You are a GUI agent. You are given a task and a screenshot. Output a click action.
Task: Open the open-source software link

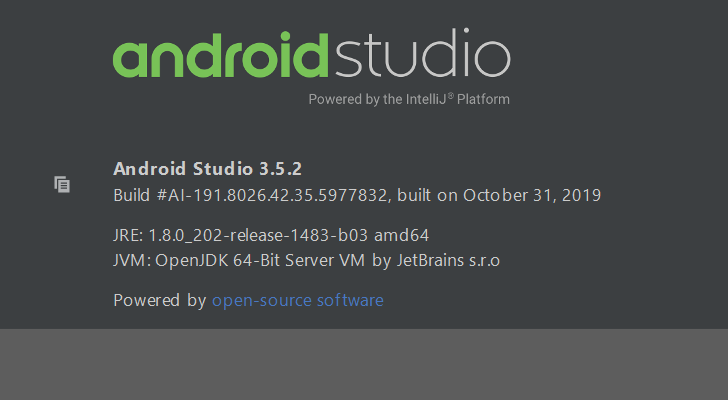(x=298, y=300)
